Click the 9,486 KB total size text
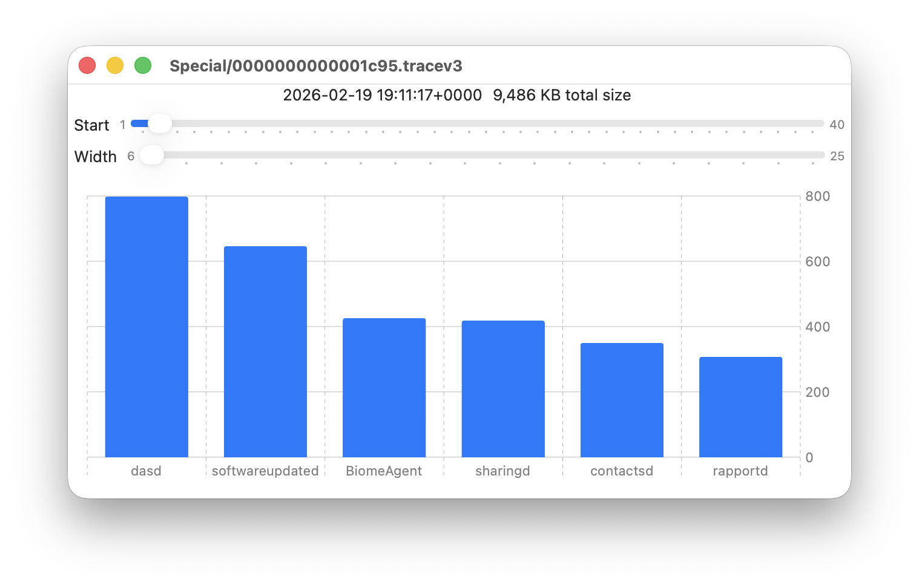919x588 pixels. (x=562, y=95)
